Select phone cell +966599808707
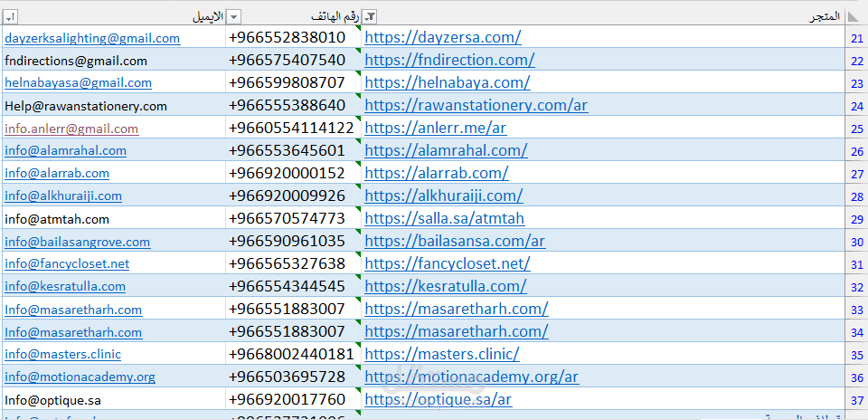This screenshot has width=868, height=420. (x=293, y=82)
